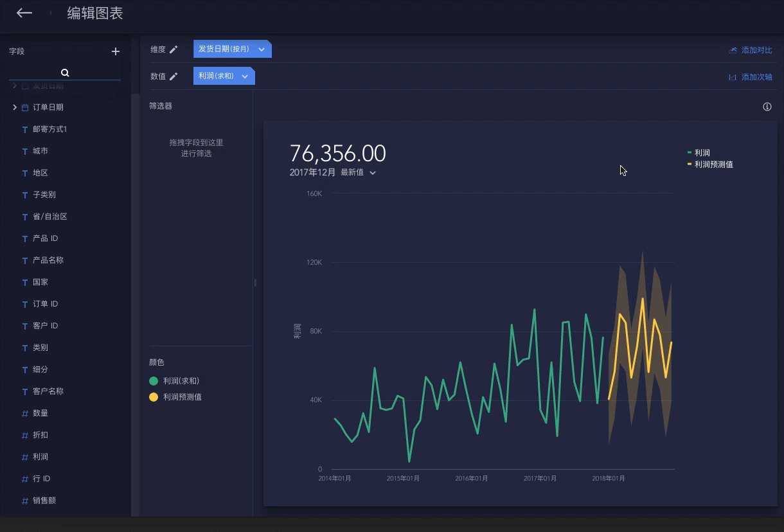Click the plus icon to add field

click(x=116, y=51)
